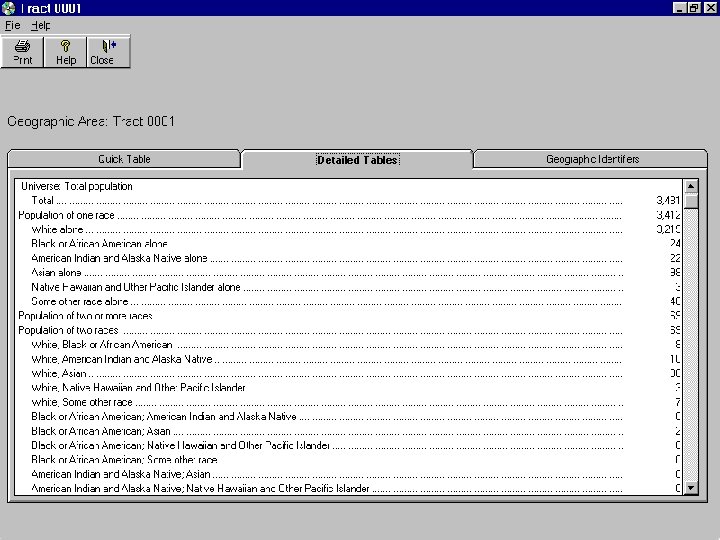Open the Geographic Identifiers tab
720x540 pixels.
(592, 159)
